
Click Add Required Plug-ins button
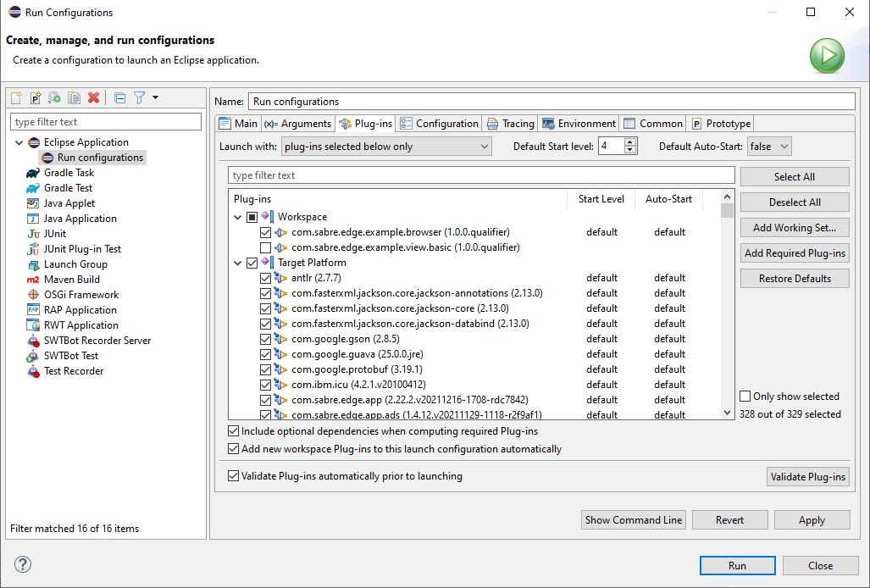pos(795,253)
